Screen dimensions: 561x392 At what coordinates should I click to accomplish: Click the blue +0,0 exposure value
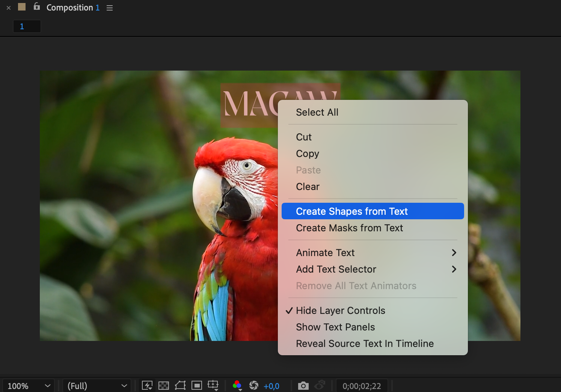[x=271, y=386]
